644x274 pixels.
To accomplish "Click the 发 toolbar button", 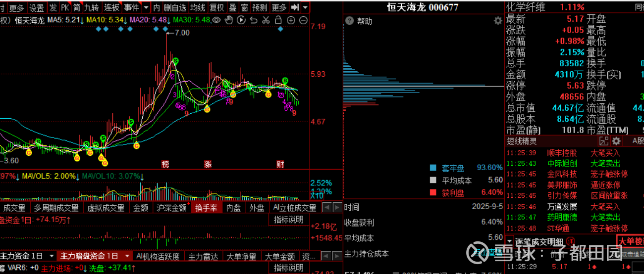I will [x=53, y=7].
